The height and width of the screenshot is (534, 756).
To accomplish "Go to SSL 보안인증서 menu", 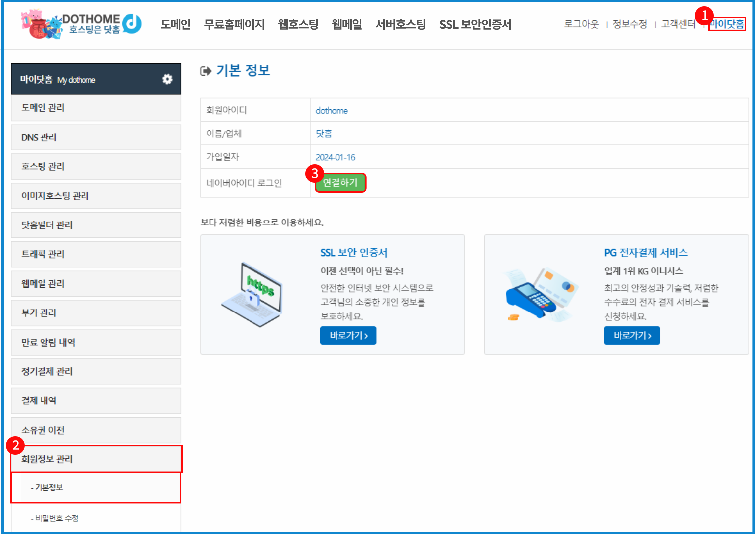I will click(x=475, y=24).
